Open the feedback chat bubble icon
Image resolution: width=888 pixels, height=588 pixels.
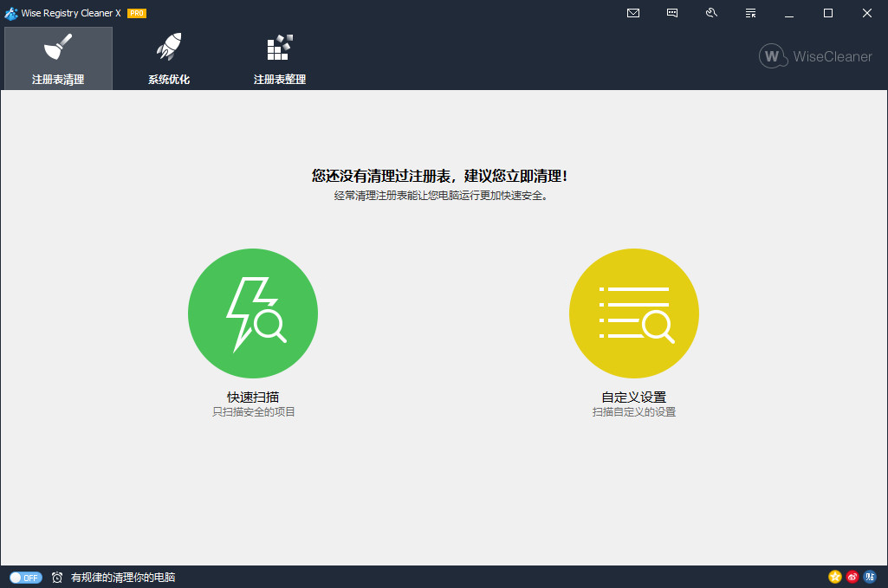pyautogui.click(x=672, y=13)
